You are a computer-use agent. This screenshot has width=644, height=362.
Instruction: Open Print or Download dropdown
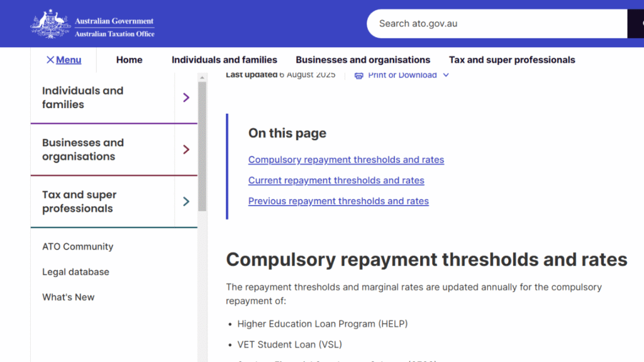point(402,75)
